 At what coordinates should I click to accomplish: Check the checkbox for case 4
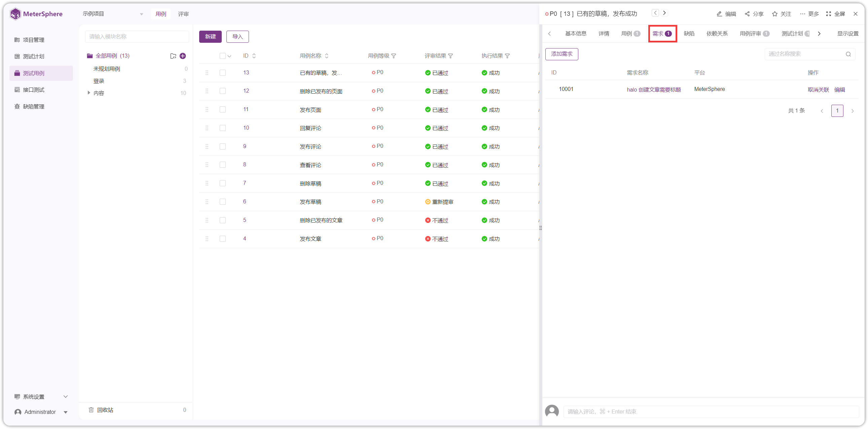[223, 239]
